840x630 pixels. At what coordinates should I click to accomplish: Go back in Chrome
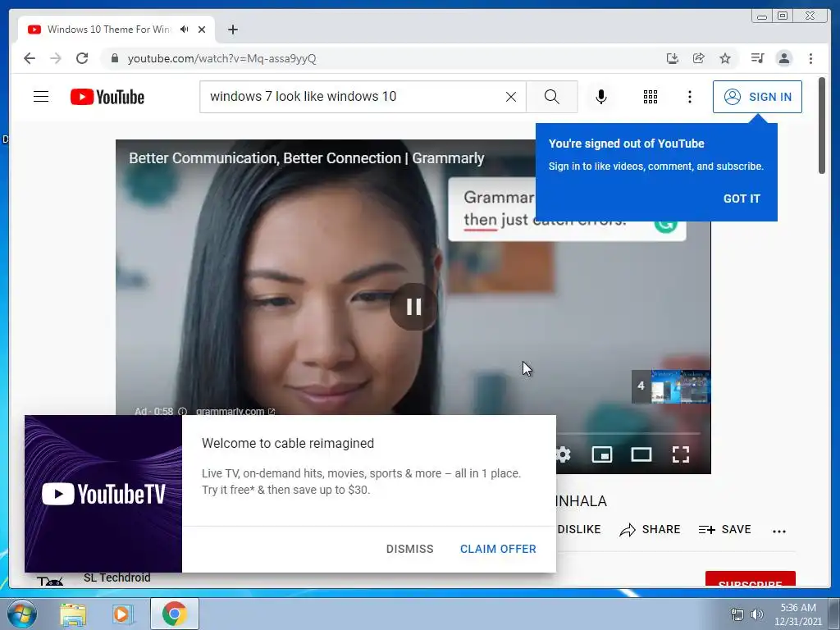(30, 58)
